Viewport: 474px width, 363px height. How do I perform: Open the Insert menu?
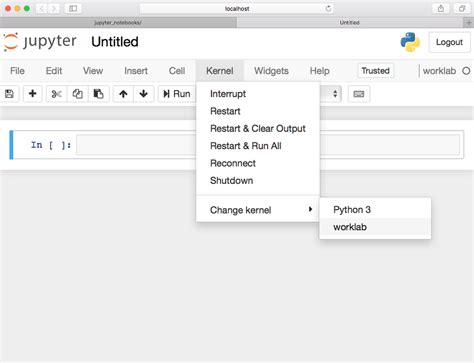(136, 71)
